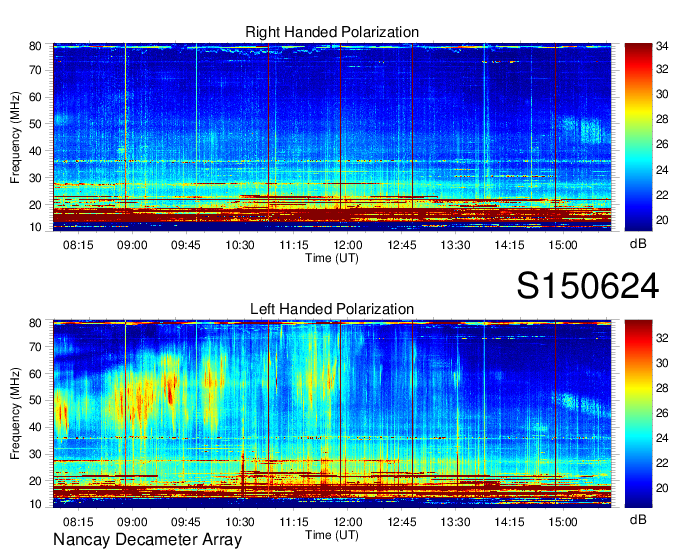Click the 09:45 tick under Right Handed plot
This screenshot has height=552, width=680.
pos(186,245)
